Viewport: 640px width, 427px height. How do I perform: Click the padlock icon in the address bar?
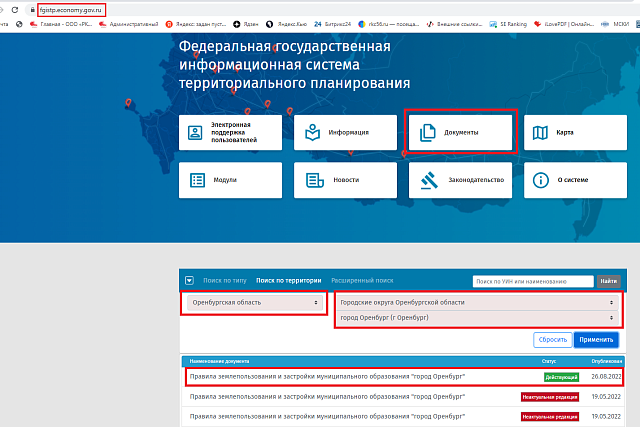pos(32,10)
